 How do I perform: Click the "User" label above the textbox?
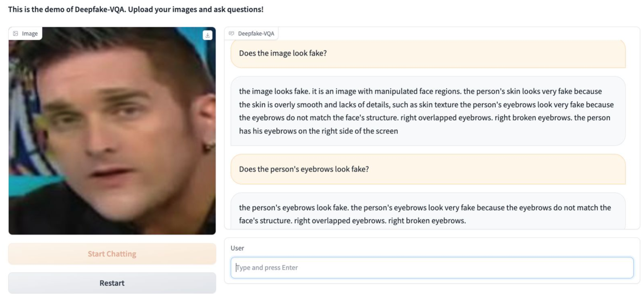click(x=238, y=248)
